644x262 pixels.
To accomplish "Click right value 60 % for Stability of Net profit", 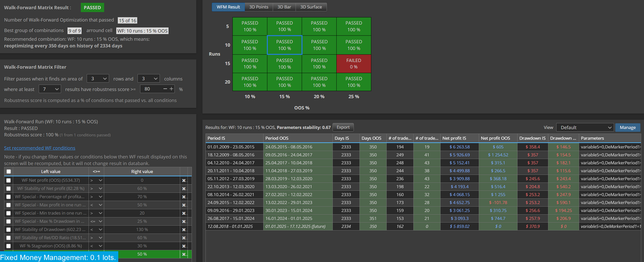I will coord(142,188).
